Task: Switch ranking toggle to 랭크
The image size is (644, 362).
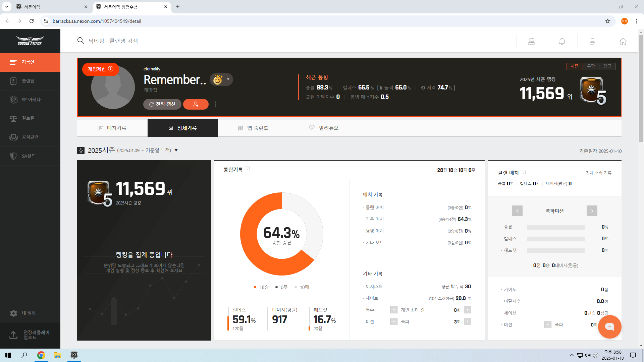Action: coord(607,66)
